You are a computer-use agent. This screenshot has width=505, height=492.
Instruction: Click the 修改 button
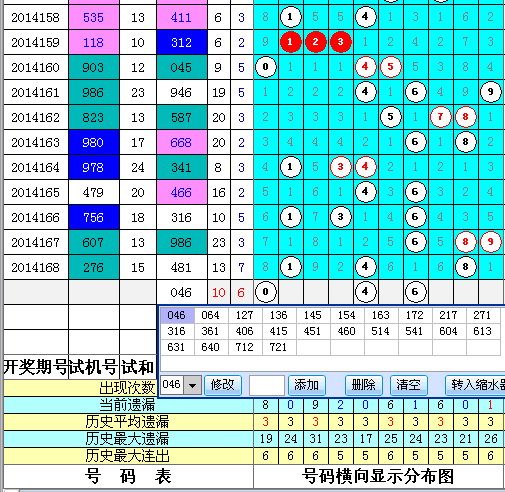pyautogui.click(x=223, y=385)
